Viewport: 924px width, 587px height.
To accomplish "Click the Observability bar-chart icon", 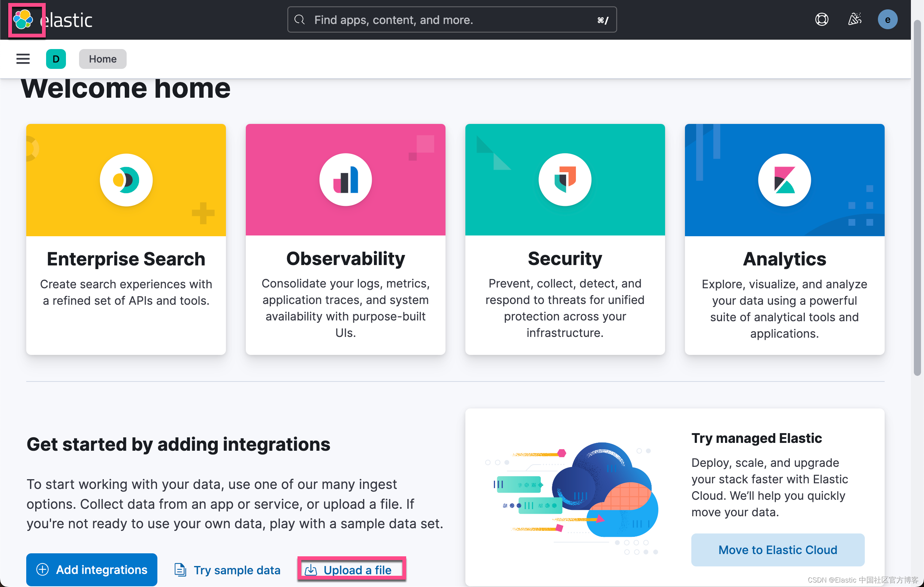I will (x=345, y=179).
